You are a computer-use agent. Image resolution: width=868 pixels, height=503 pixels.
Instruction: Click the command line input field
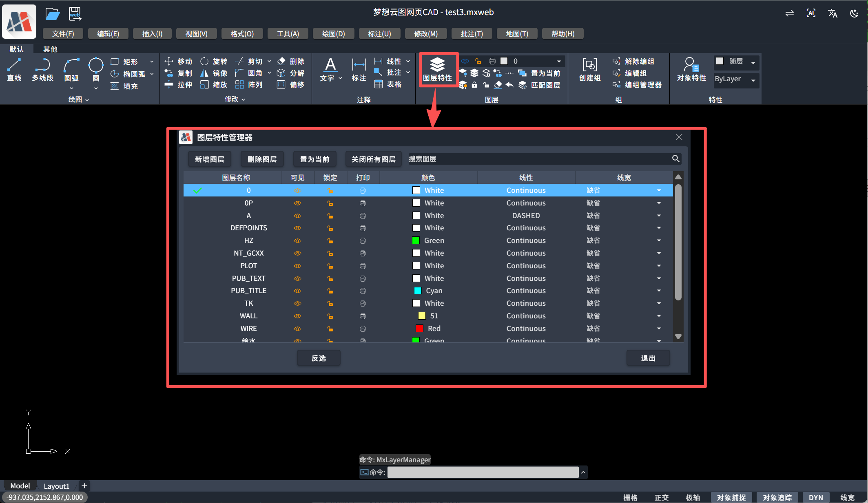[483, 472]
